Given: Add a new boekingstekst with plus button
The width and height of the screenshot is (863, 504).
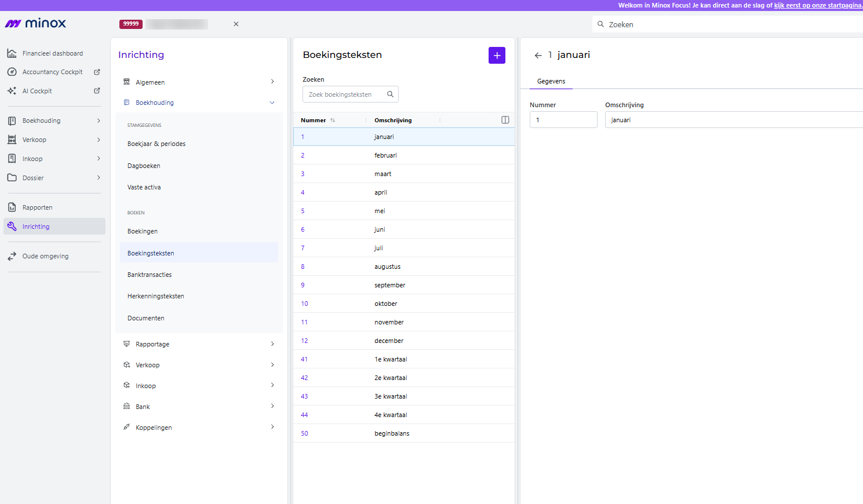Looking at the screenshot, I should (497, 55).
